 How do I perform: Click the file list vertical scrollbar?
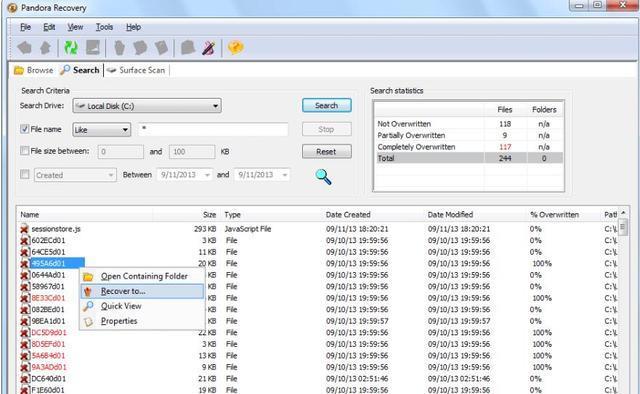(x=623, y=302)
